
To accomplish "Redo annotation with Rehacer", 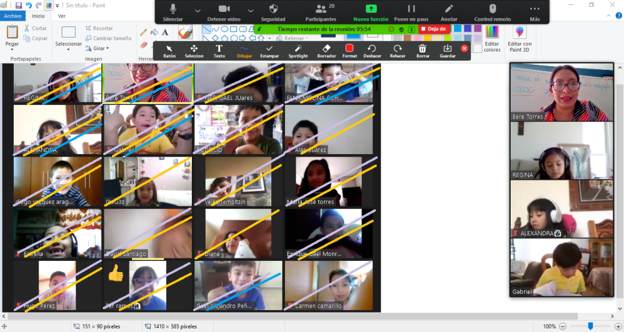I will 397,50.
